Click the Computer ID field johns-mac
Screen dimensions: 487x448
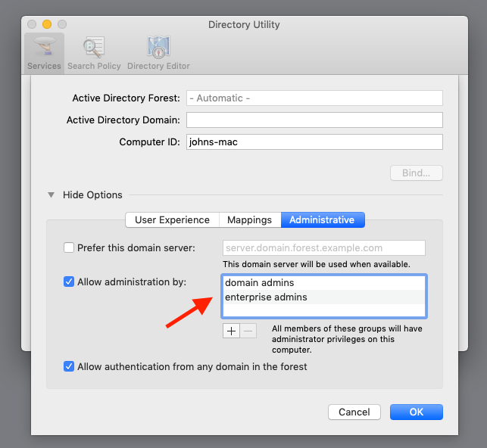click(x=314, y=142)
